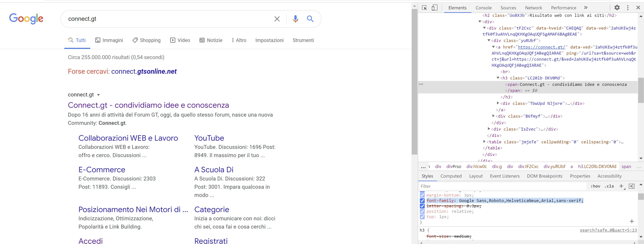The height and width of the screenshot is (244, 644).
Task: Open Connect.gt result title link
Action: [148, 105]
